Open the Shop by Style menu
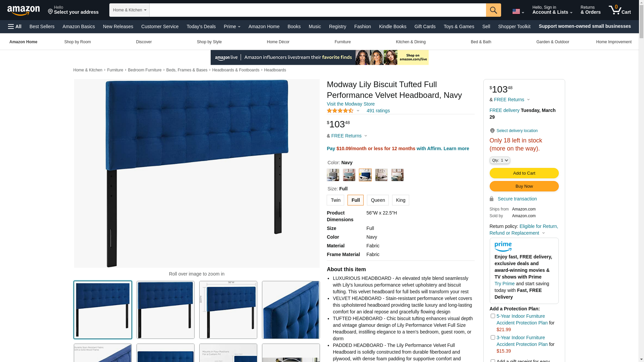 click(209, 42)
